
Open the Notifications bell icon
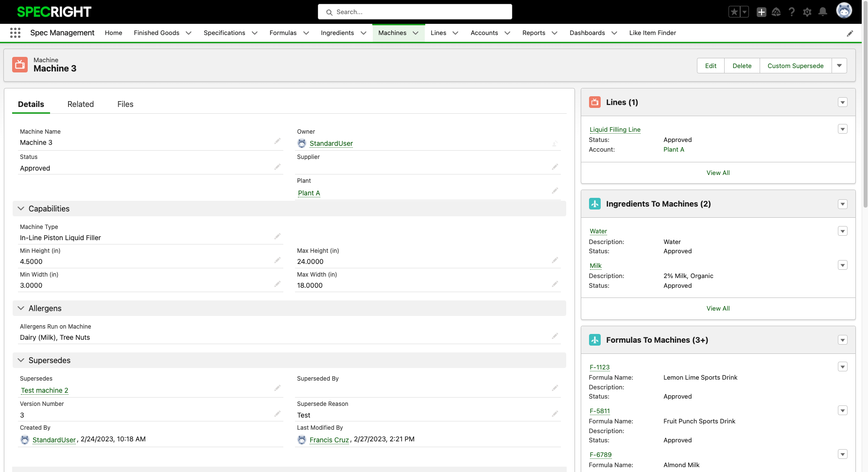pos(823,12)
